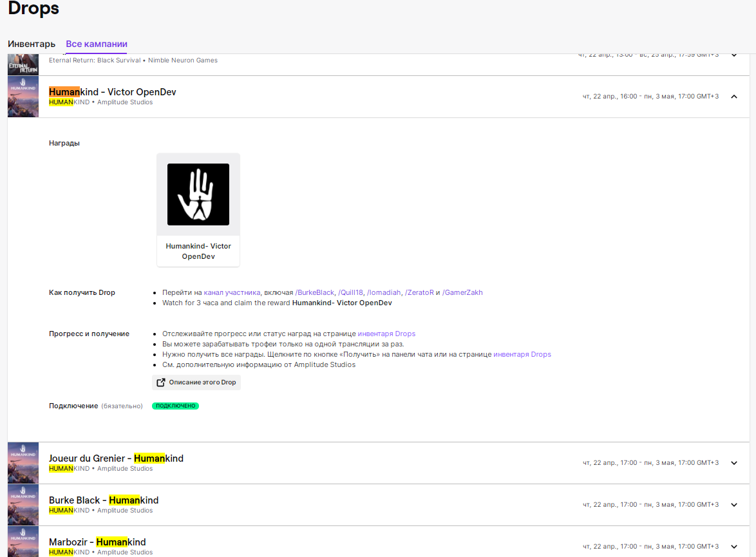Click the Victor OpenDev campaign date range

click(x=650, y=97)
